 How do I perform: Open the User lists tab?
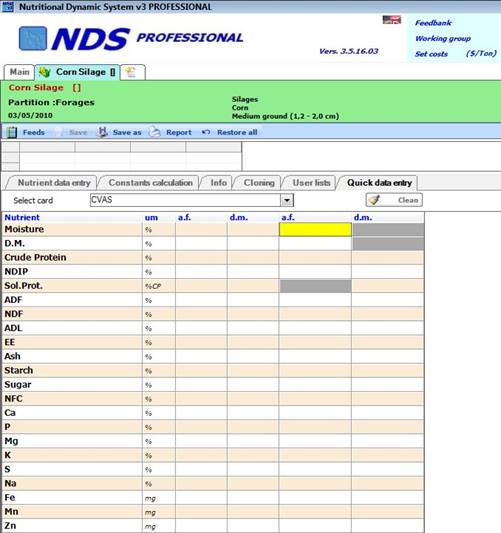311,183
